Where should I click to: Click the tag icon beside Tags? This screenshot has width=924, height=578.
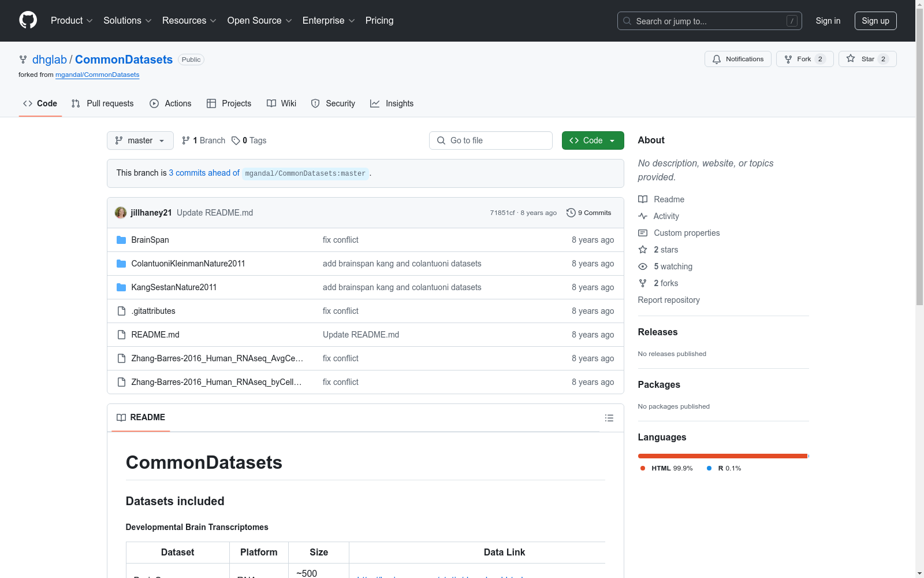pyautogui.click(x=236, y=140)
